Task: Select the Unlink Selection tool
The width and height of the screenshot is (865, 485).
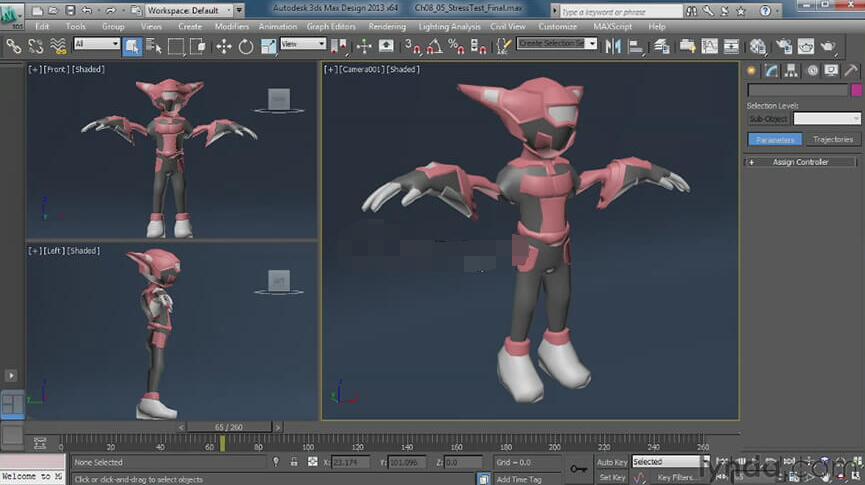Action: pos(35,46)
